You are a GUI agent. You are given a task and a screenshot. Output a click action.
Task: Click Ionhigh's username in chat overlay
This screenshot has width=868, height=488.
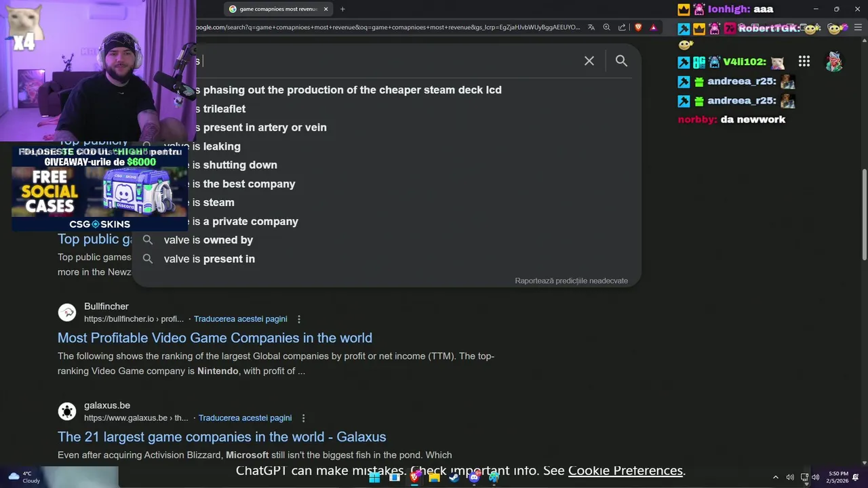point(729,9)
